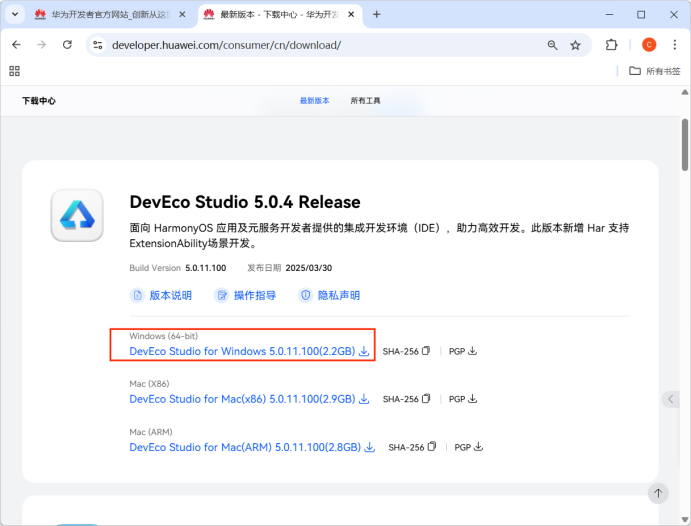Click the page vertical scrollbar thumb
Image resolution: width=691 pixels, height=526 pixels.
coord(684,144)
